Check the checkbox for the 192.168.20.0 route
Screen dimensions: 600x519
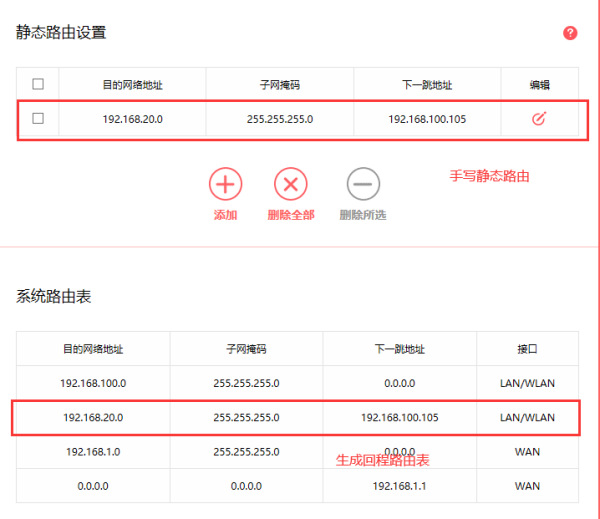(x=38, y=119)
